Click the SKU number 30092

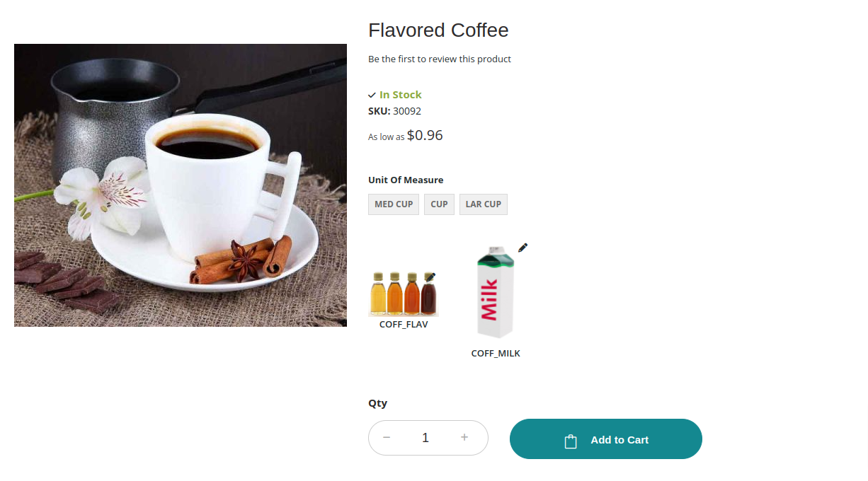coord(407,111)
